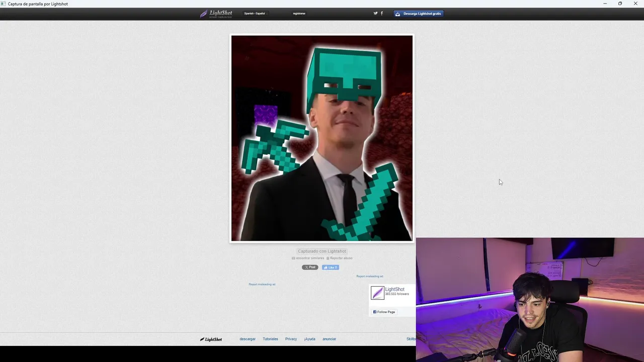Open the Minecraft diamond armor screenshot image
This screenshot has width=644, height=362.
tap(322, 138)
